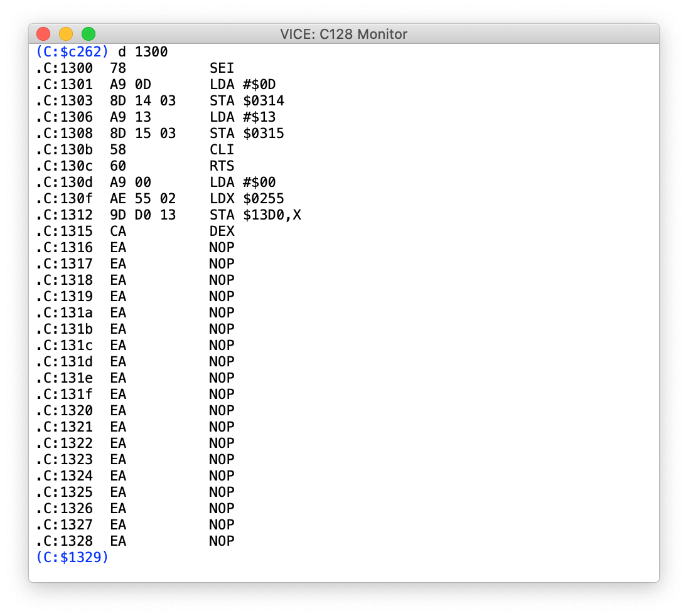Close the VICE C128 Monitor window
688x616 pixels.
[43, 34]
